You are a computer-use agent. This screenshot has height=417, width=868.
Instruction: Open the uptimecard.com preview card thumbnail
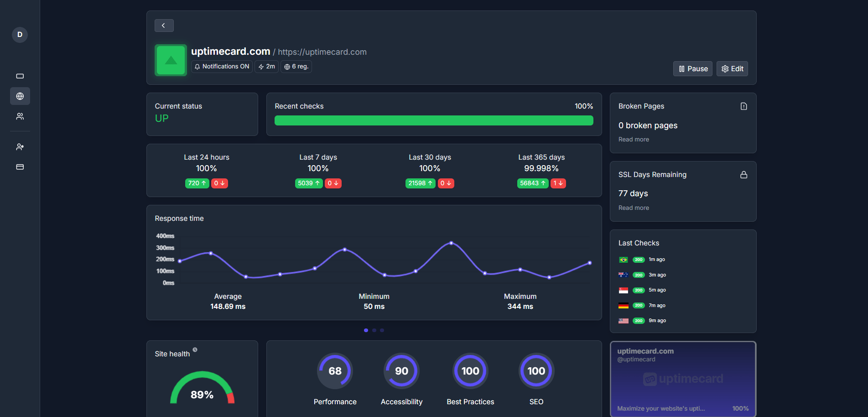click(x=683, y=380)
